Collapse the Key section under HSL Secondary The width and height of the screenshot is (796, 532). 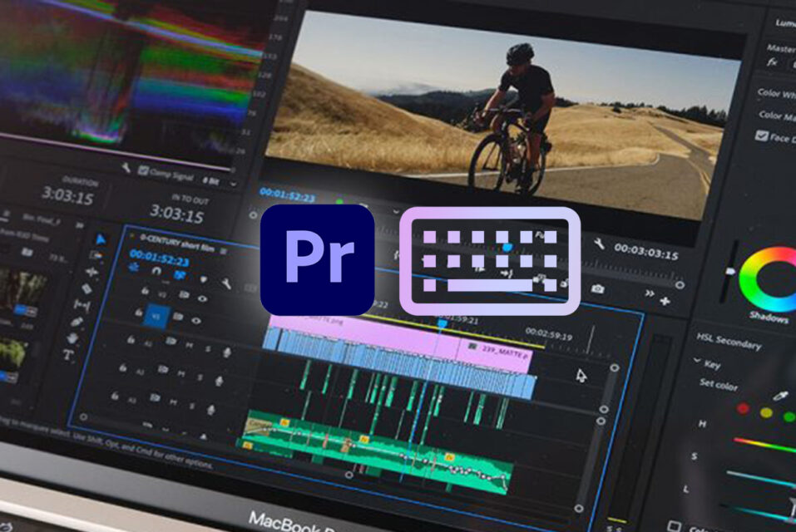pyautogui.click(x=698, y=361)
